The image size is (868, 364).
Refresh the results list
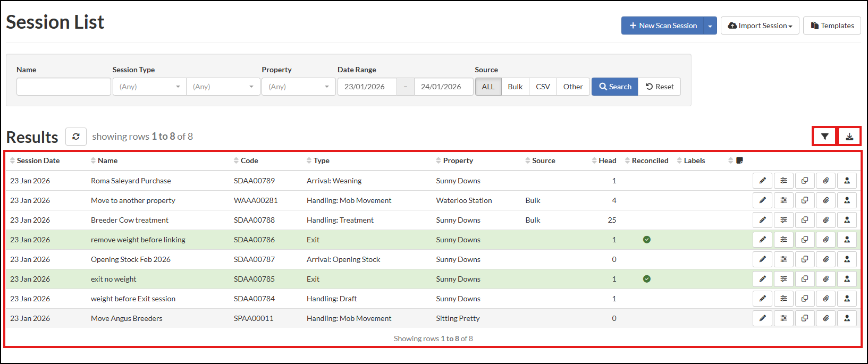tap(76, 137)
